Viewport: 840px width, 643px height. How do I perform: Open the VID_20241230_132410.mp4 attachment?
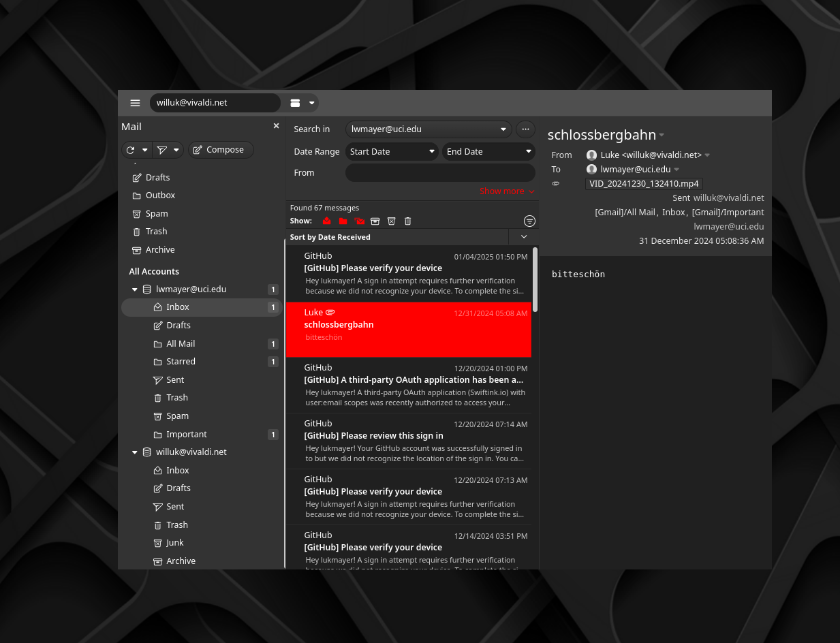[644, 184]
